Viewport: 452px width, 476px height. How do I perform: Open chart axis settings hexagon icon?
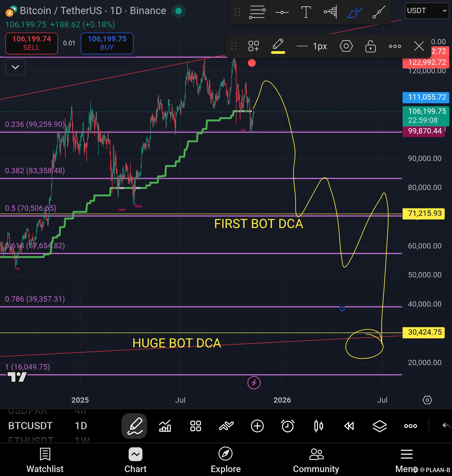point(427,400)
